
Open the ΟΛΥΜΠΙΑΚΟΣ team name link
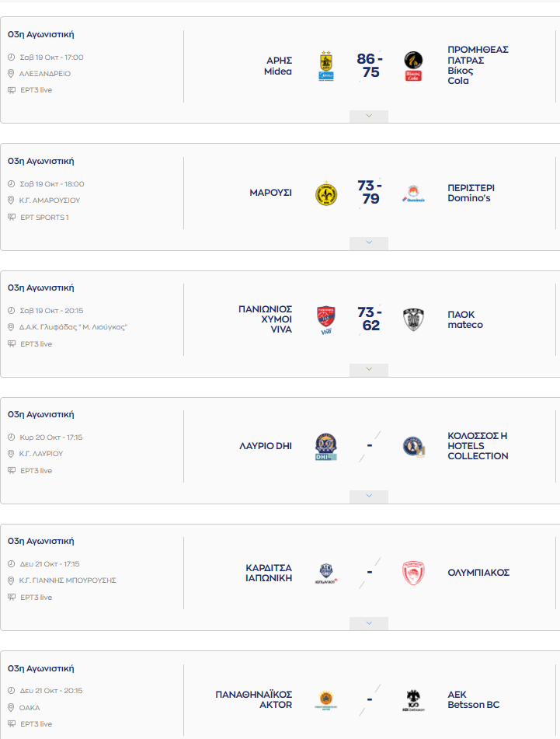(478, 573)
